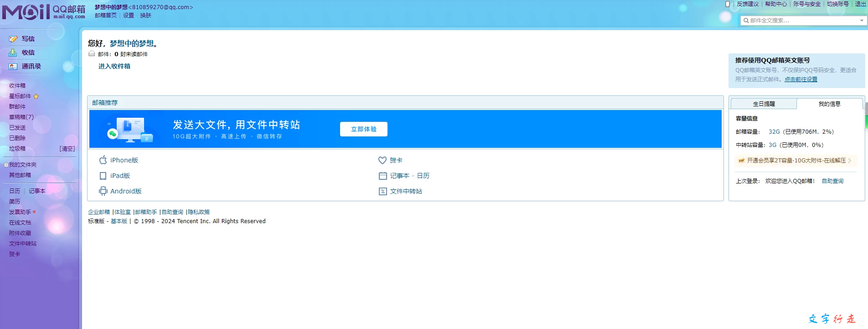The image size is (868, 329).
Task: Open the VIP upgrade chevron arrow
Action: click(850, 161)
